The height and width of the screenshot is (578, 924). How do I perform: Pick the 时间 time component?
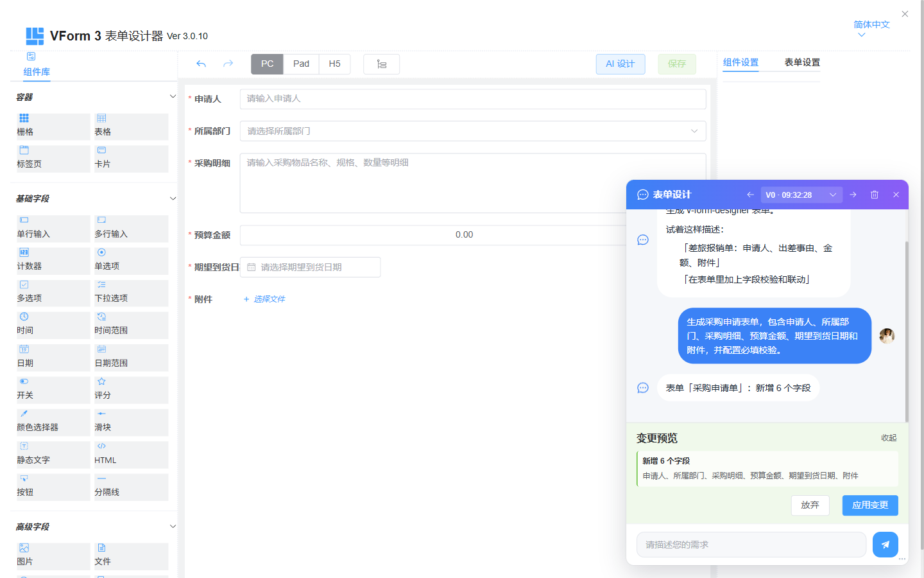(53, 325)
